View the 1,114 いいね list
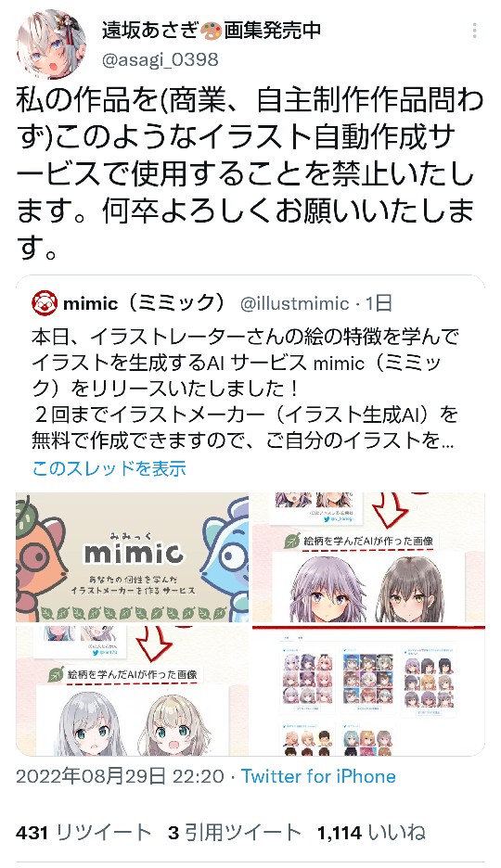Image resolution: width=501 pixels, height=868 pixels. tap(371, 833)
